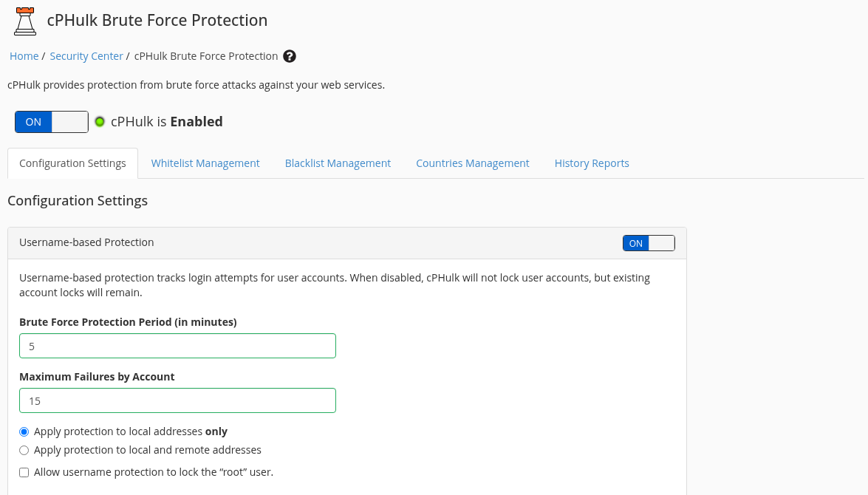Click the 'cPHulk is Enabled' status text
Screen dimensions: 868x495
(167, 122)
